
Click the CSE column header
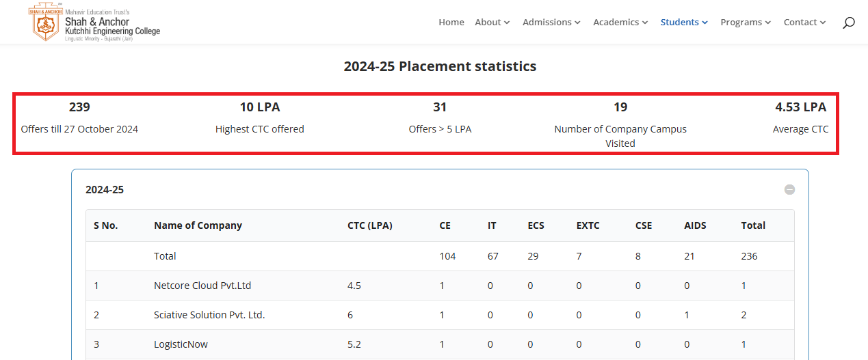pyautogui.click(x=644, y=225)
